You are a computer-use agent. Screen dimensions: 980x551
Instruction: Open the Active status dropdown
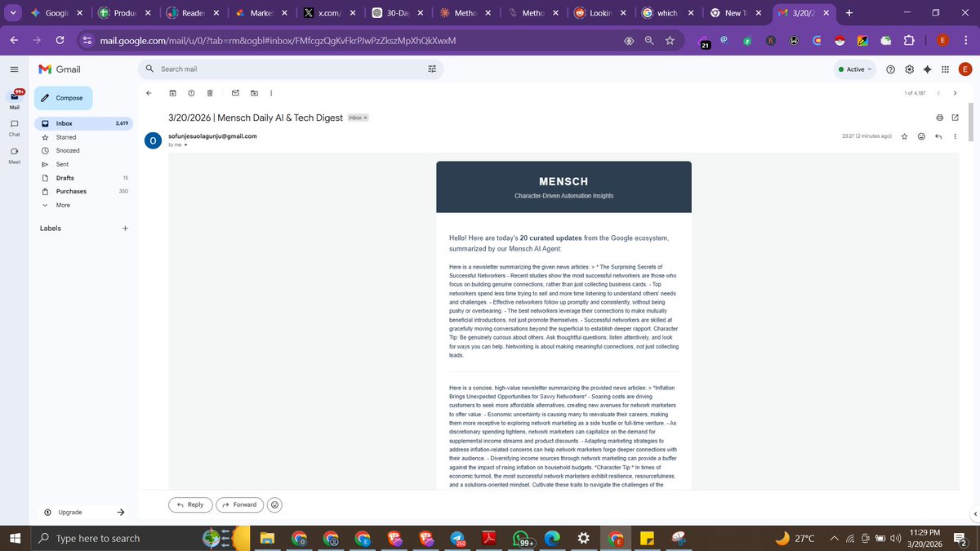(x=854, y=69)
